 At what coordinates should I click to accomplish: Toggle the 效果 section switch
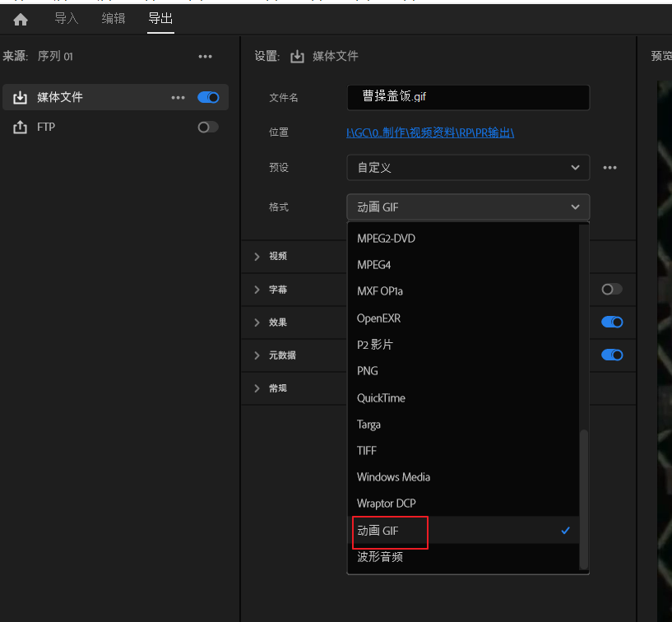point(612,323)
